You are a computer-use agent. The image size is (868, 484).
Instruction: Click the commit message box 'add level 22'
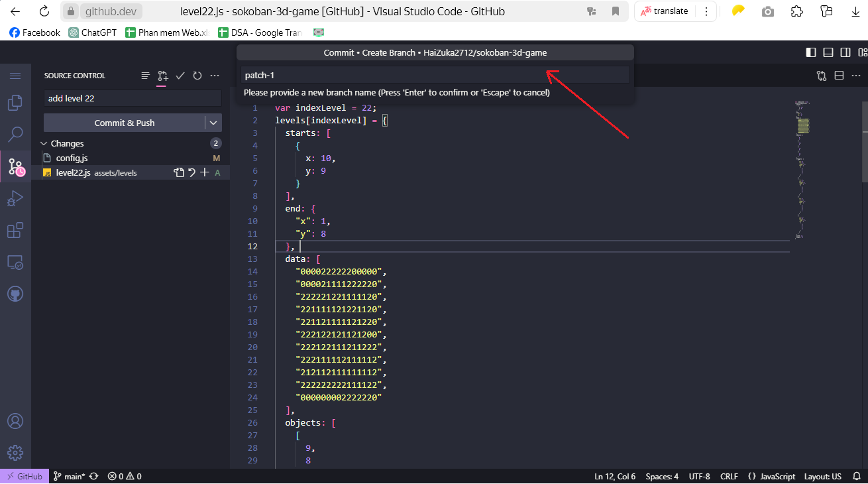pyautogui.click(x=133, y=98)
